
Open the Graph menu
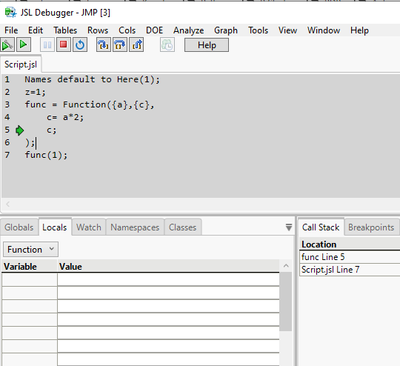pos(226,30)
